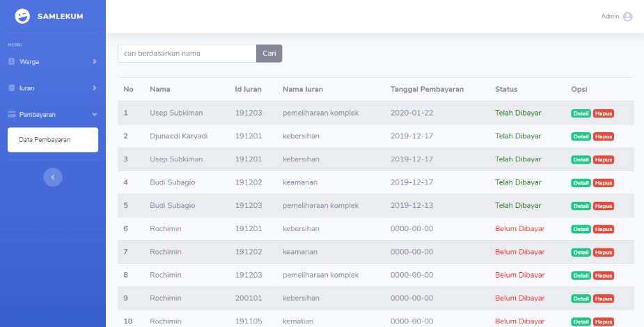The height and width of the screenshot is (327, 644).
Task: Click 'Belum Dibayar' status in row 6
Action: [x=519, y=228]
